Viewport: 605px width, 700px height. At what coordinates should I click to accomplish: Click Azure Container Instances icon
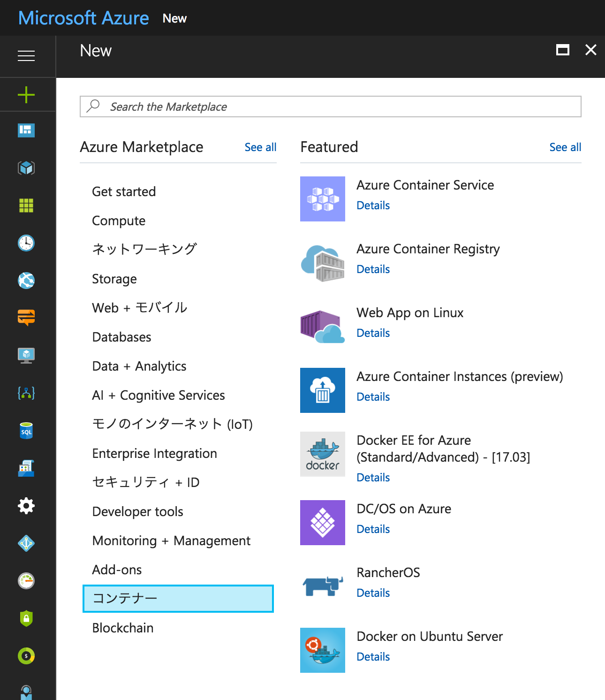click(x=323, y=390)
